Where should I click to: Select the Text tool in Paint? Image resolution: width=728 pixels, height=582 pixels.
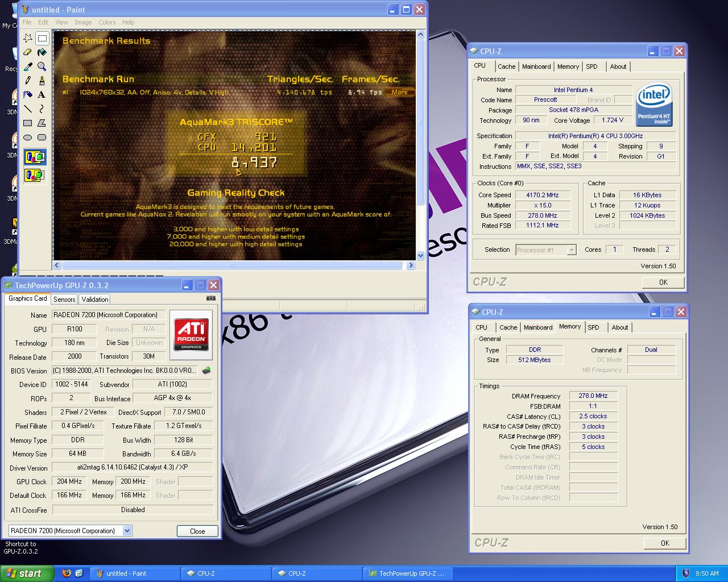click(x=42, y=94)
